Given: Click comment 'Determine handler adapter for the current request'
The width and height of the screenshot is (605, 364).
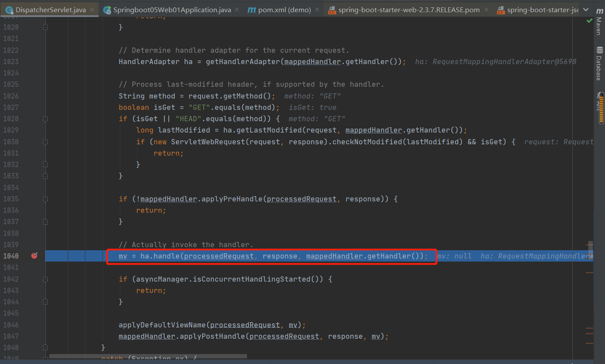Looking at the screenshot, I should [x=234, y=50].
